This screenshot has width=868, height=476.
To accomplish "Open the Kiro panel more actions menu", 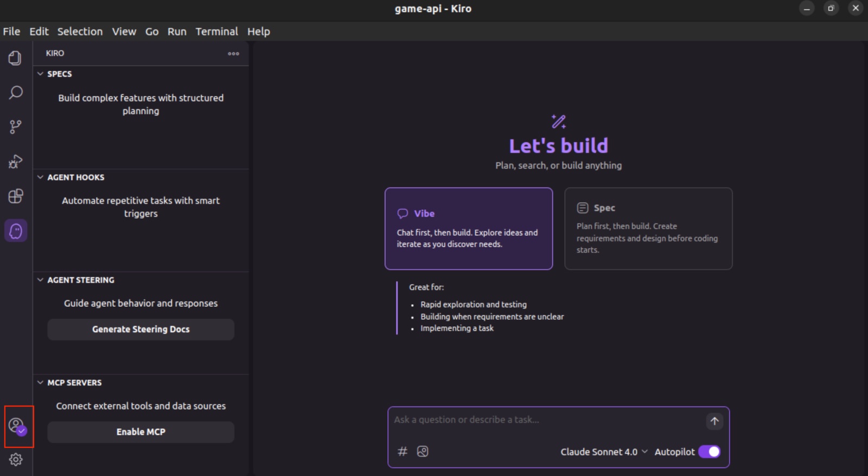I will 233,54.
